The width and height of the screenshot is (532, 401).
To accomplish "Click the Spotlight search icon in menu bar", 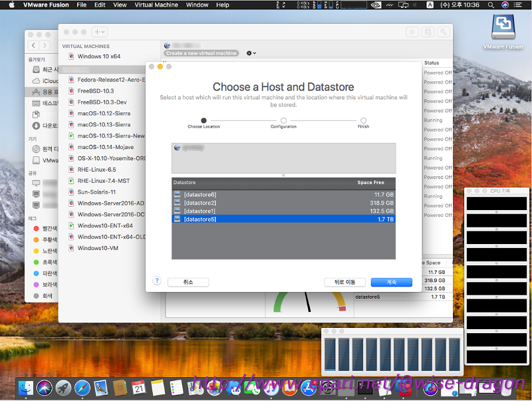I will point(491,5).
